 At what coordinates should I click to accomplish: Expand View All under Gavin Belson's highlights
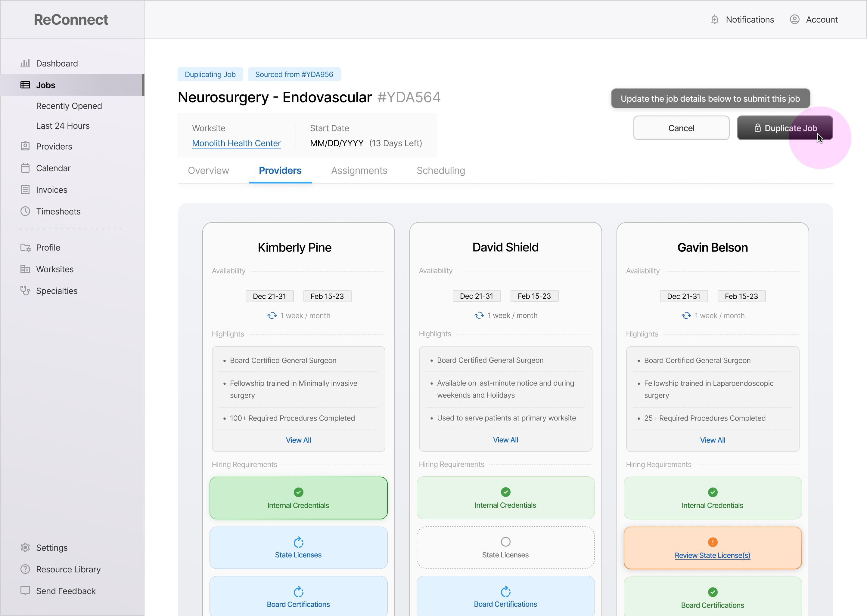[x=713, y=440]
